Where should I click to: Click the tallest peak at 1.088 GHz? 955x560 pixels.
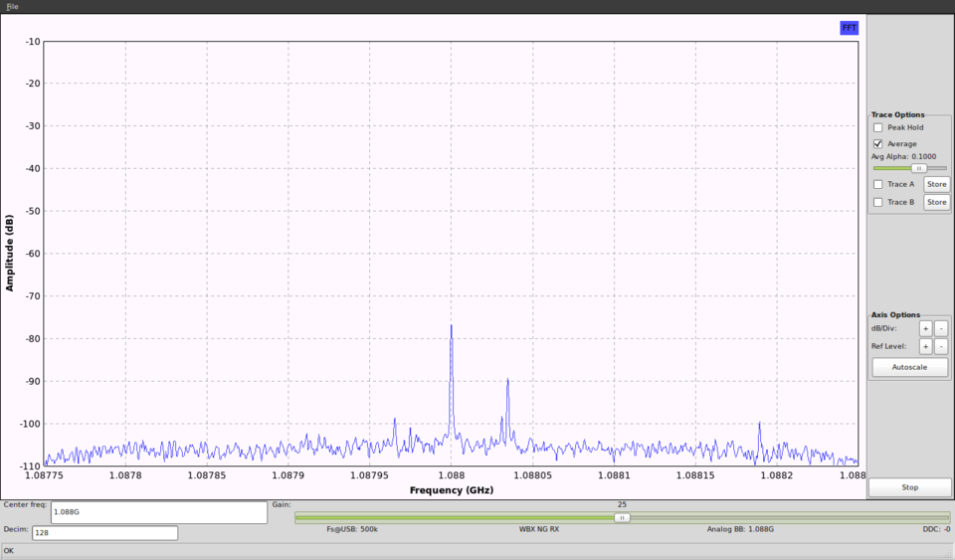(451, 328)
